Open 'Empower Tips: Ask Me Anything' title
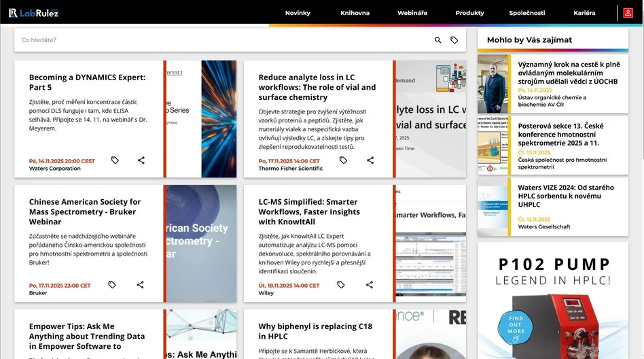 87,337
